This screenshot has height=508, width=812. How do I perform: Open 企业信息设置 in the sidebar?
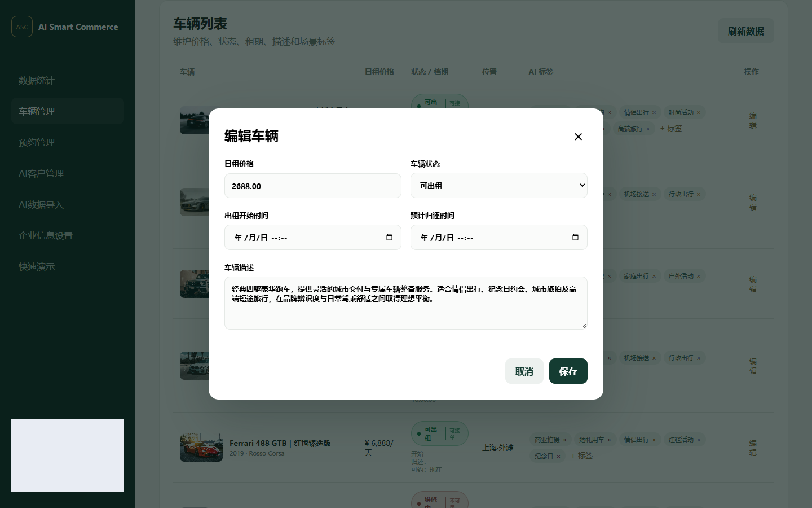(x=68, y=235)
